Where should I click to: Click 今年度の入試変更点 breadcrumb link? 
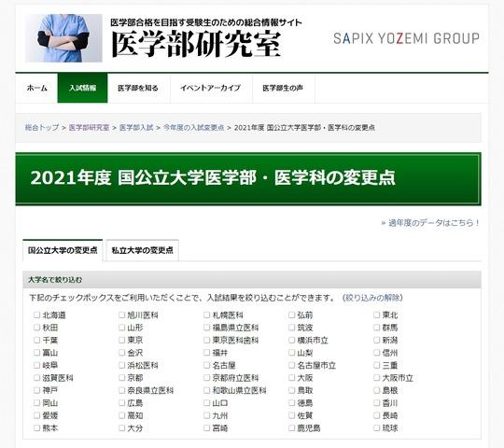(194, 127)
